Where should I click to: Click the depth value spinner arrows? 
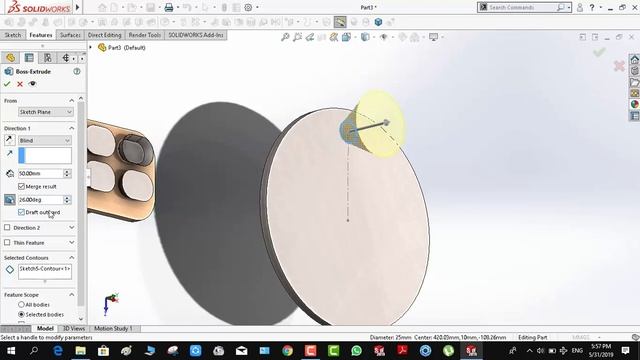click(67, 173)
